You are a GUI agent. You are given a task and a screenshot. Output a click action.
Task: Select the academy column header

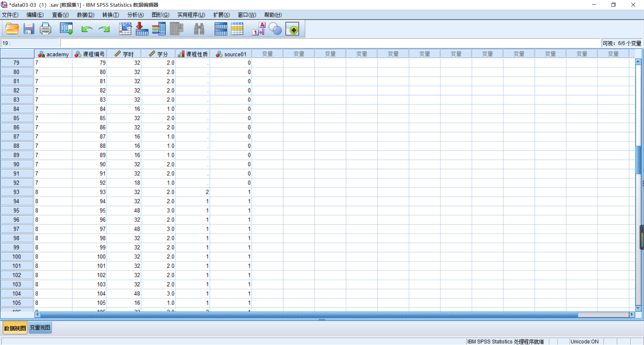point(53,54)
